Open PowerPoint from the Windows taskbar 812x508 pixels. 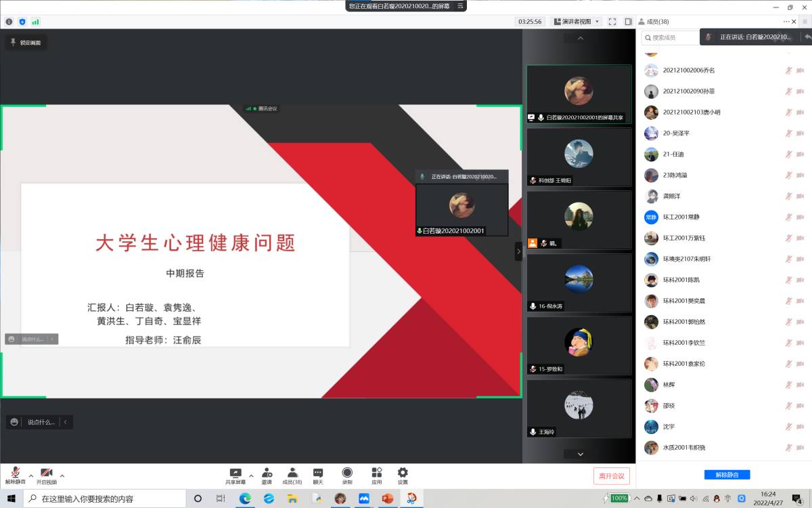pos(387,499)
